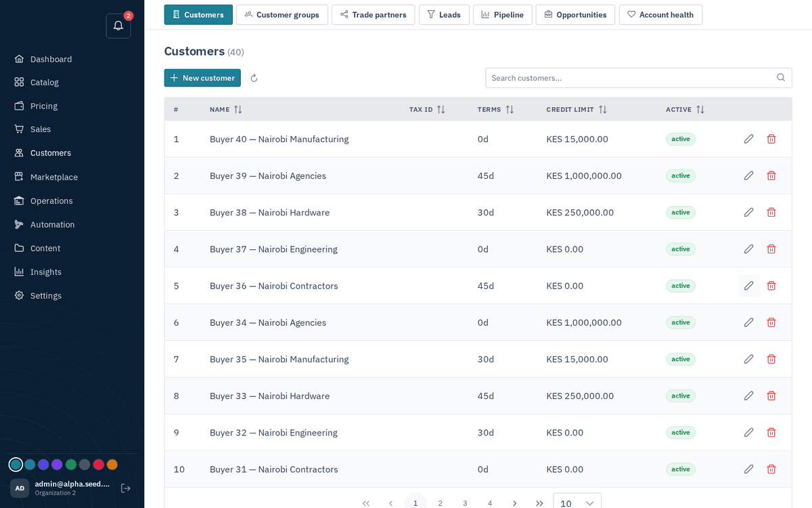Sort table by Active status
812x508 pixels.
[700, 110]
